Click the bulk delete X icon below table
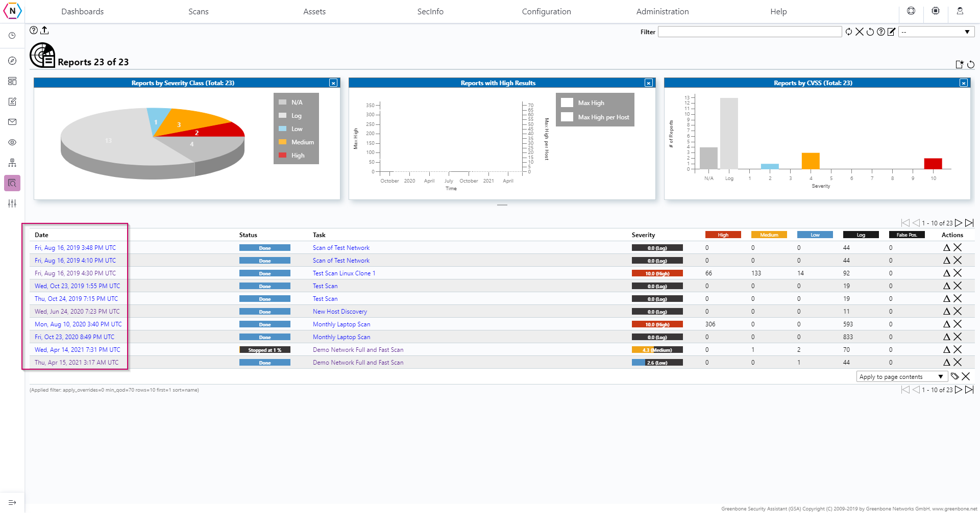This screenshot has height=513, width=980. click(x=966, y=376)
